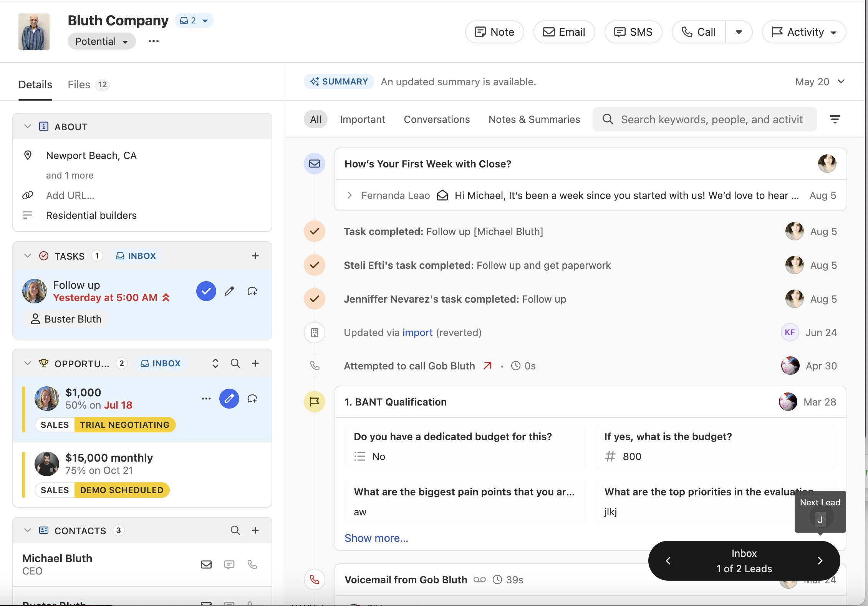Viewport: 868px width, 606px height.
Task: Open comment icon on $1,000 opportunity
Action: click(x=252, y=399)
